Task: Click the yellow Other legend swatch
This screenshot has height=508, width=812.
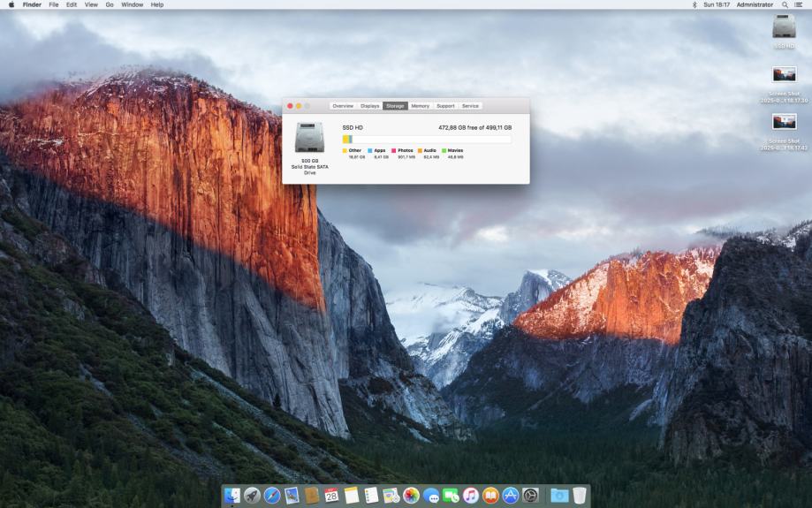Action: (345, 150)
